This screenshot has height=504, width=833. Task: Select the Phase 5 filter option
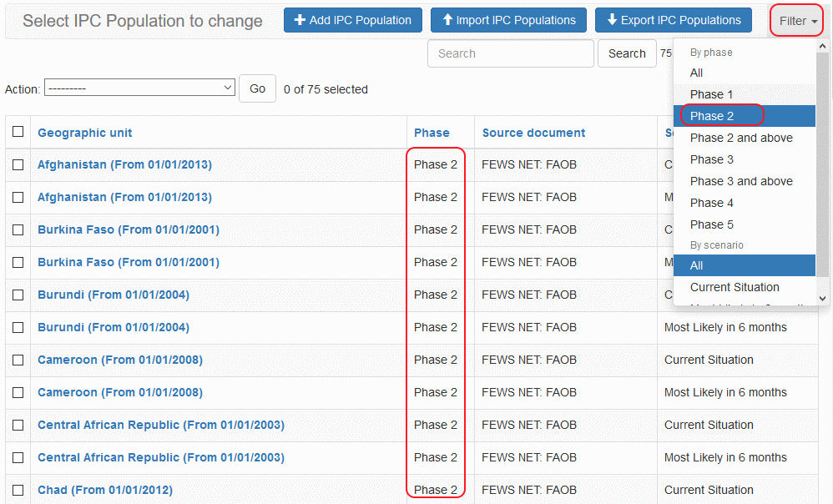[x=712, y=224]
